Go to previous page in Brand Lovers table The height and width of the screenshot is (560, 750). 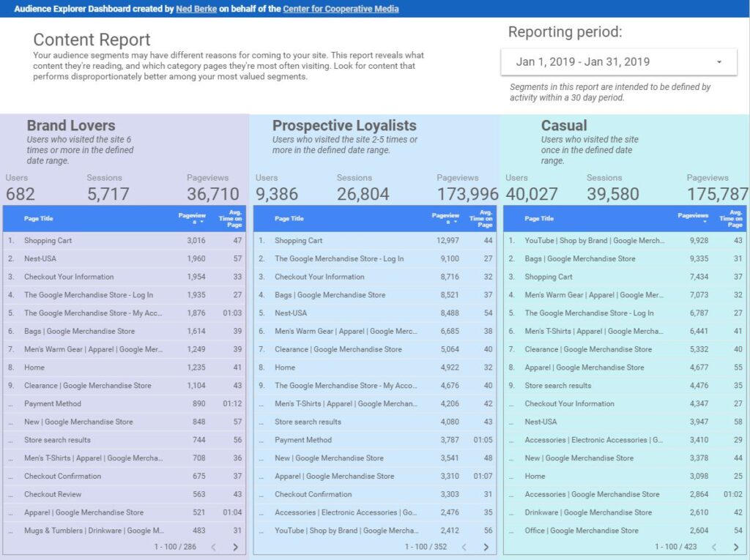click(213, 547)
